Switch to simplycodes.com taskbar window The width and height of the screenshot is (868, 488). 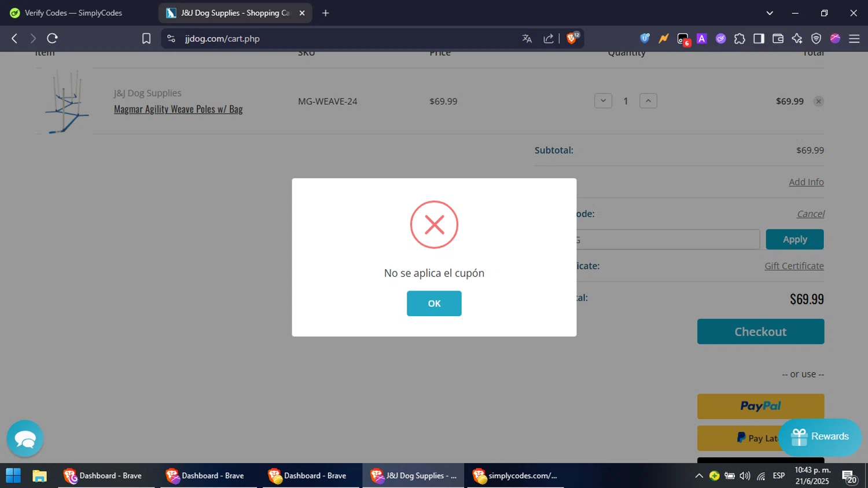tap(516, 476)
